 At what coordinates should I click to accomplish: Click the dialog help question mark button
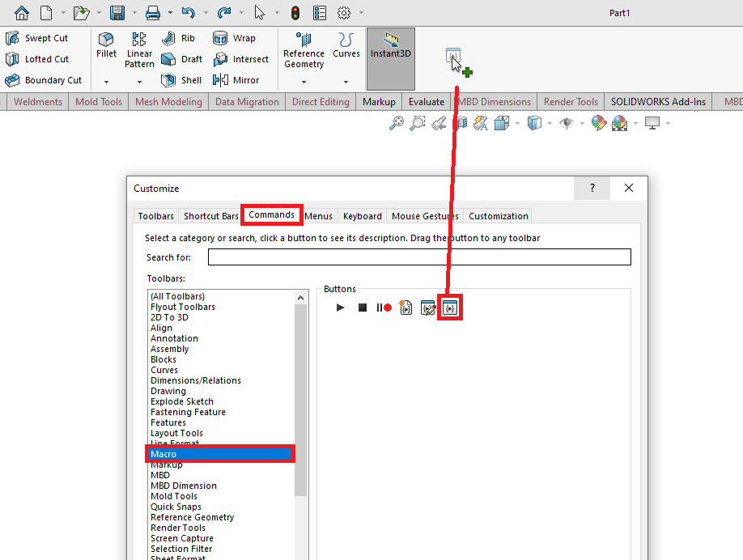coord(592,188)
